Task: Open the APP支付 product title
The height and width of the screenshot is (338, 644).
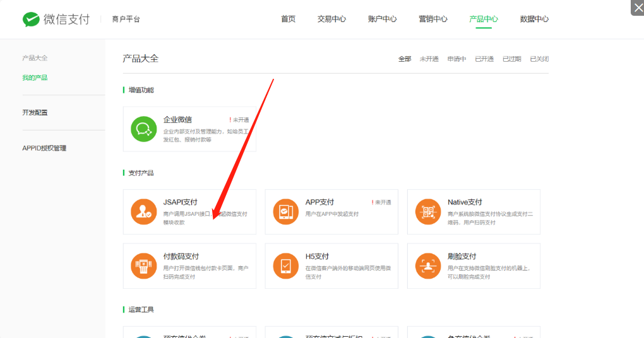Action: (x=319, y=202)
